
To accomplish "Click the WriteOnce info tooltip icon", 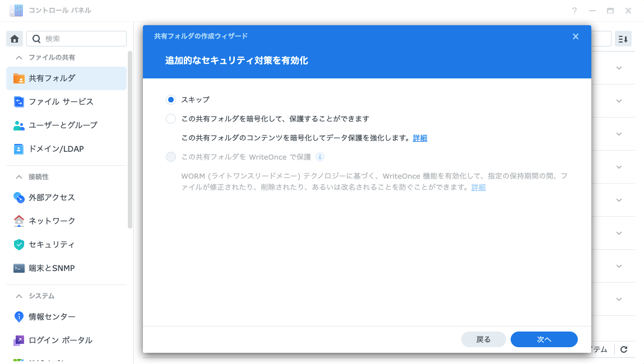I will click(x=320, y=157).
